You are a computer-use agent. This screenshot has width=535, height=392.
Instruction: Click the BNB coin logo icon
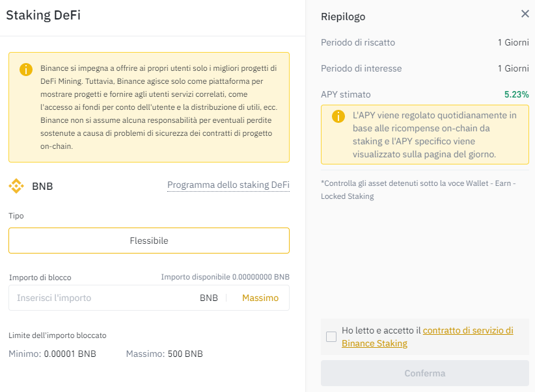click(16, 186)
